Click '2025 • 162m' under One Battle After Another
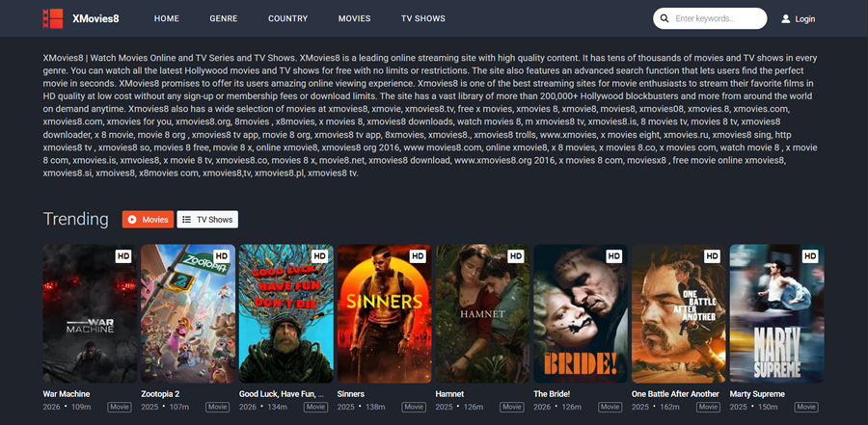The height and width of the screenshot is (425, 868). click(x=656, y=408)
